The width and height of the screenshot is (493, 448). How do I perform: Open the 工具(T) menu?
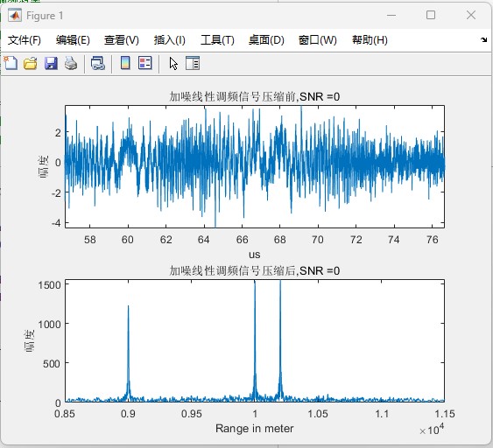point(217,40)
